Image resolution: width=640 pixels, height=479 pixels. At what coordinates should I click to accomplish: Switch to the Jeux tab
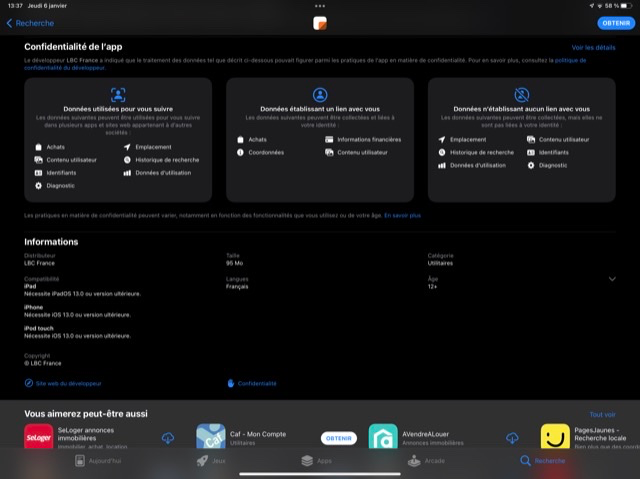pyautogui.click(x=210, y=461)
